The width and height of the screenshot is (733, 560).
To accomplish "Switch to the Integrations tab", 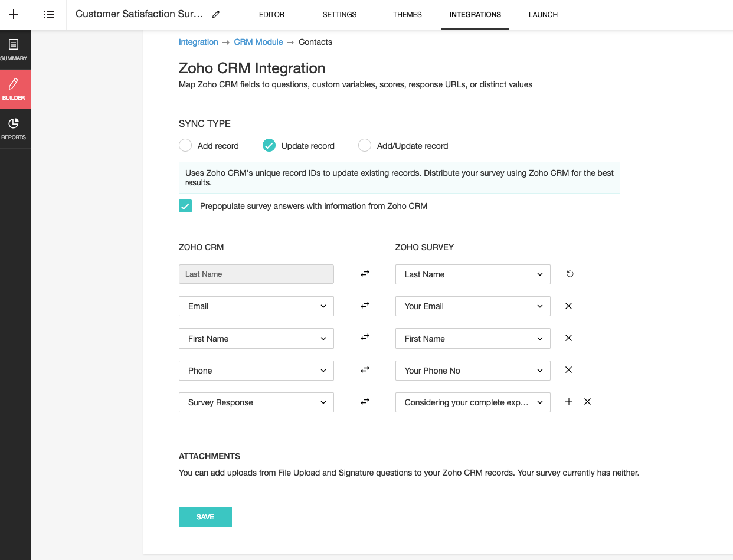I will (475, 15).
